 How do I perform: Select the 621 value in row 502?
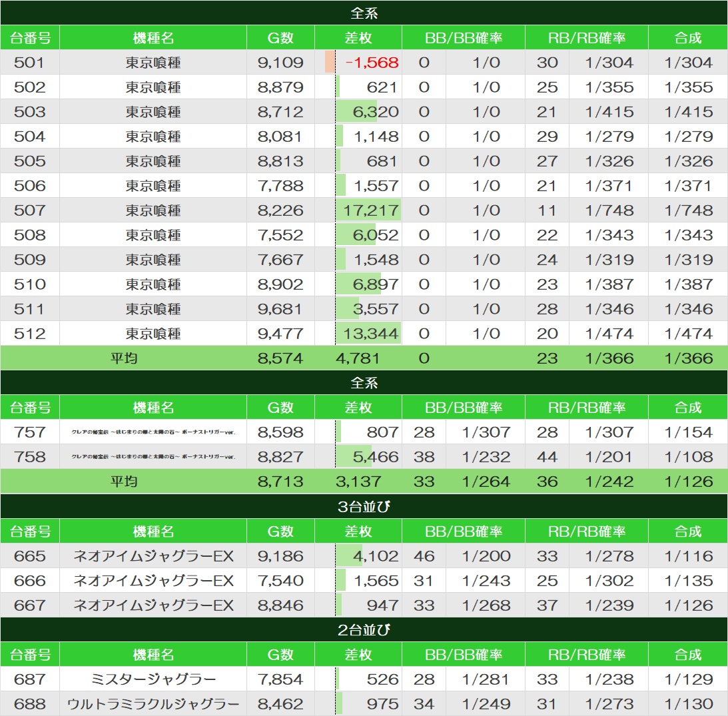point(382,87)
